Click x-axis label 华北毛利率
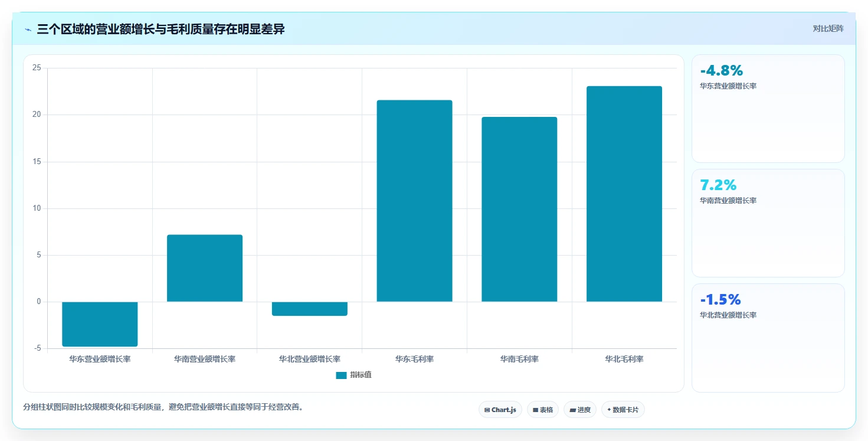Image resolution: width=868 pixels, height=441 pixels. (x=624, y=359)
